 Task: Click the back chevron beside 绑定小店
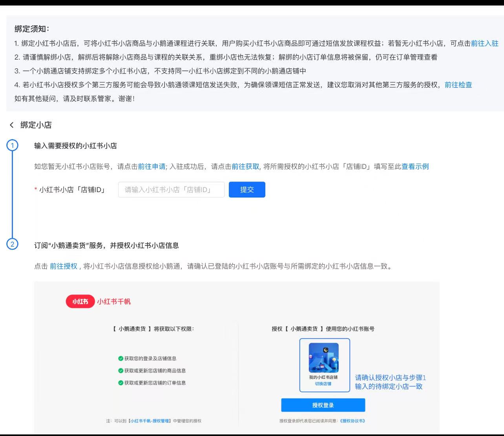point(12,125)
